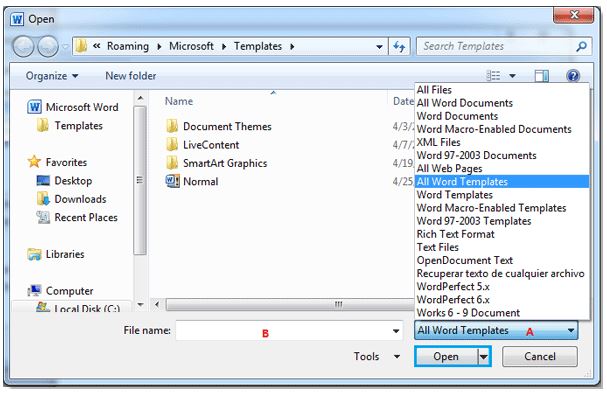Select All Web Pages file type
Screen dimensions: 607x396
pyautogui.click(x=502, y=169)
